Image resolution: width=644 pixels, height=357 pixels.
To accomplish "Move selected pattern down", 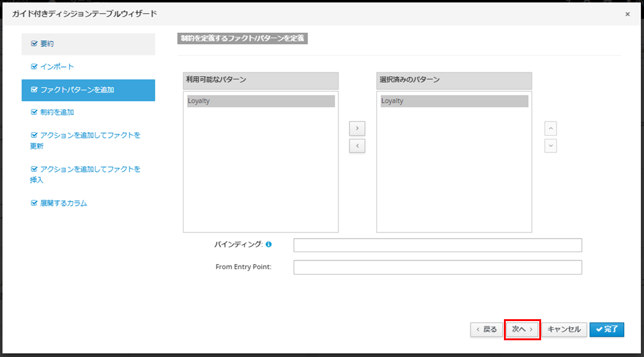I will click(x=550, y=146).
